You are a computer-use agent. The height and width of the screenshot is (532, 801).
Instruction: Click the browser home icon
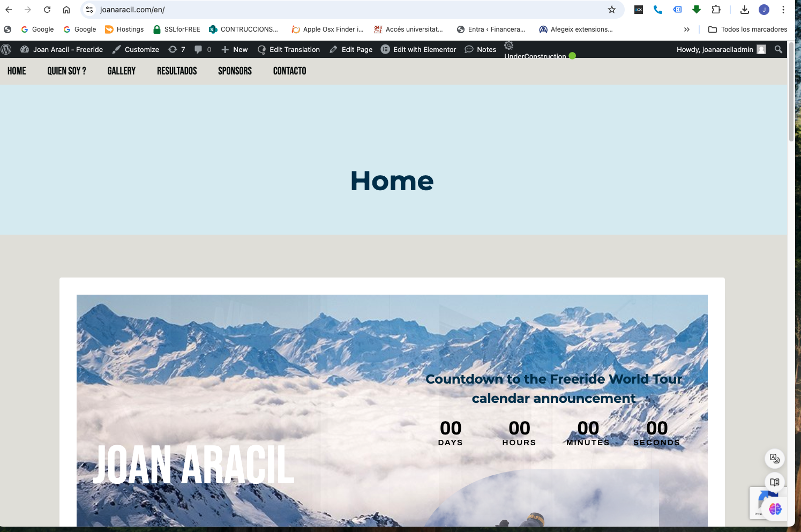coord(66,10)
